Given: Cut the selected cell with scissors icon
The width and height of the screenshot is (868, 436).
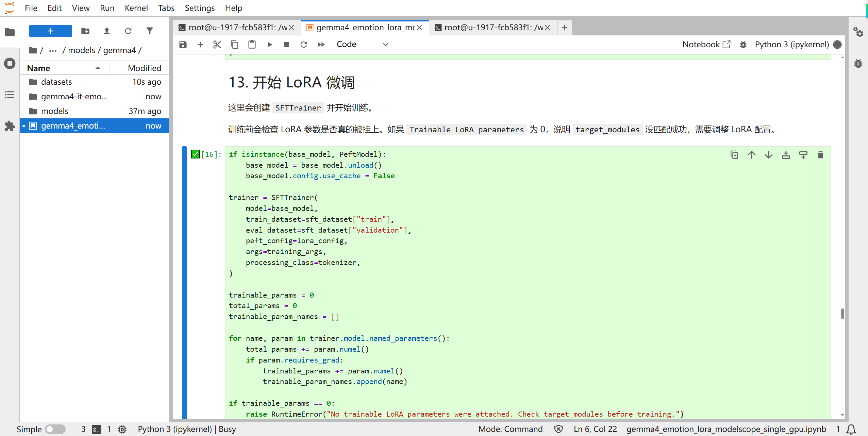Looking at the screenshot, I should pyautogui.click(x=217, y=45).
